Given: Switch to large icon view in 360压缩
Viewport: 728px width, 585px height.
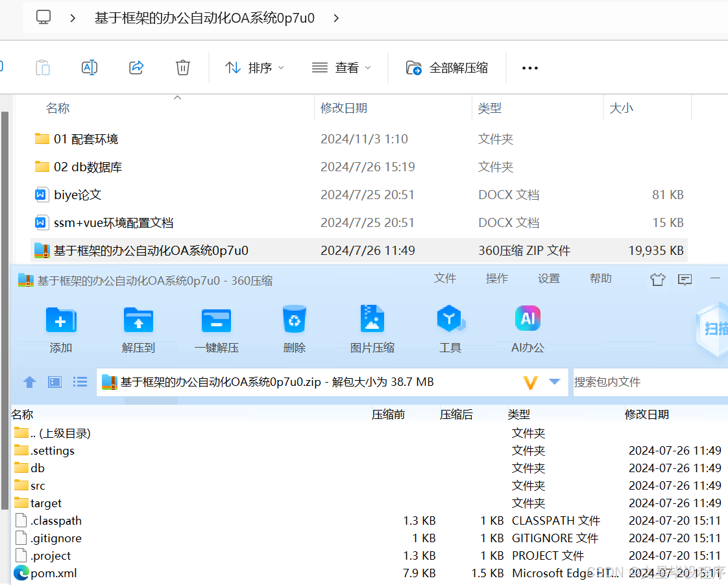Looking at the screenshot, I should tap(55, 382).
